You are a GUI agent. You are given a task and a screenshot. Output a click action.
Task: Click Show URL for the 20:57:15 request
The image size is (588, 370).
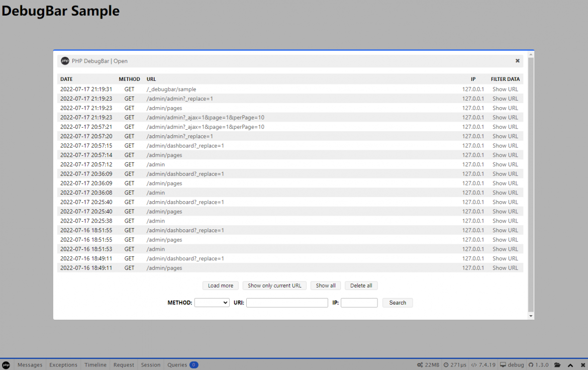click(505, 146)
